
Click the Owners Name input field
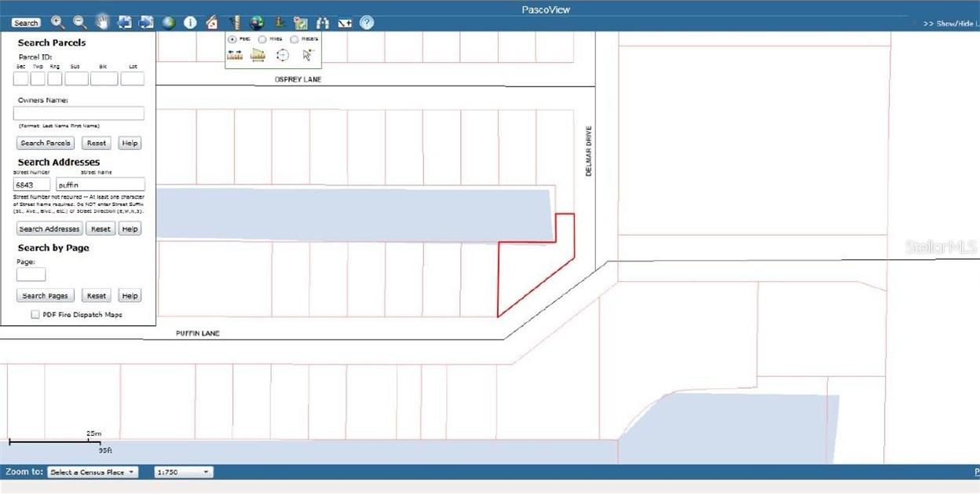[x=79, y=113]
